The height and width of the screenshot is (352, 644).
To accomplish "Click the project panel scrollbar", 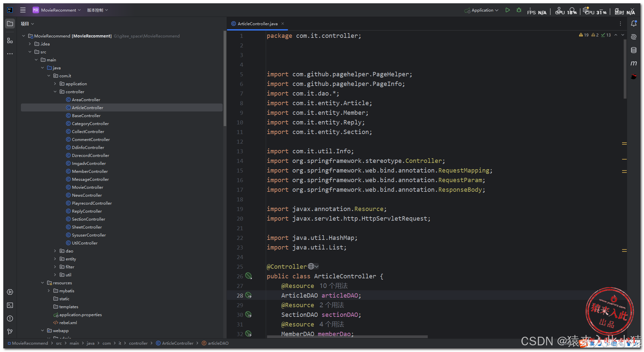I will pos(225,78).
